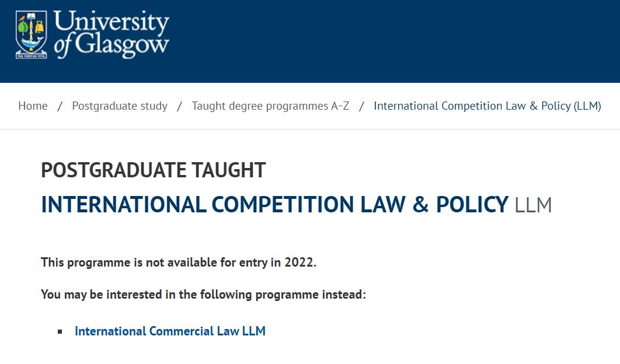This screenshot has width=620, height=364.
Task: Click the 'POSTGRADUATE TAUGHT' heading
Action: click(x=153, y=170)
